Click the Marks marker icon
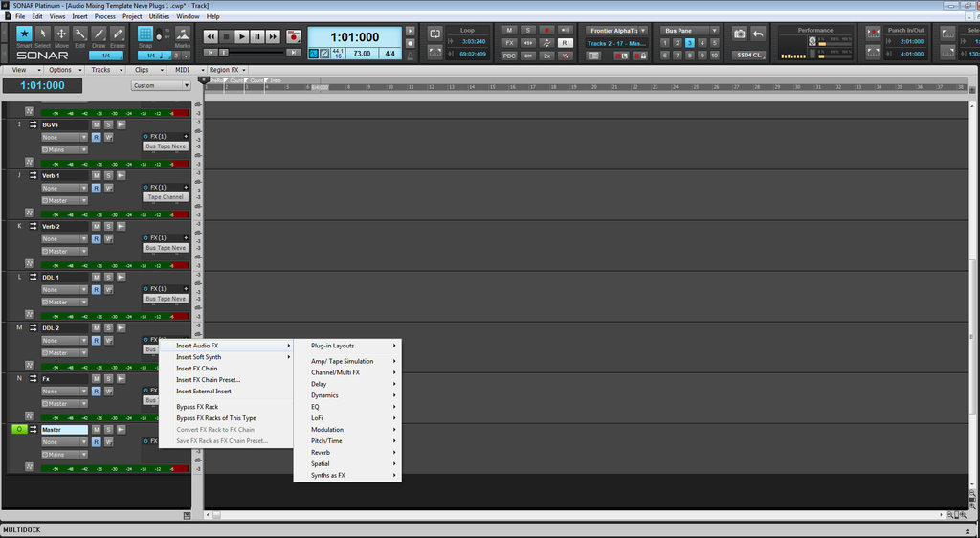The height and width of the screenshot is (538, 980). tap(183, 36)
